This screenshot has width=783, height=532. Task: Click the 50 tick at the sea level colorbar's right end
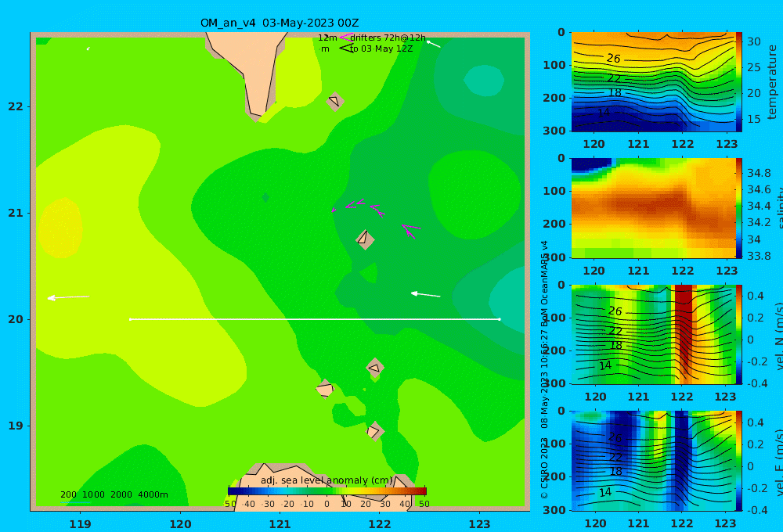pyautogui.click(x=424, y=504)
